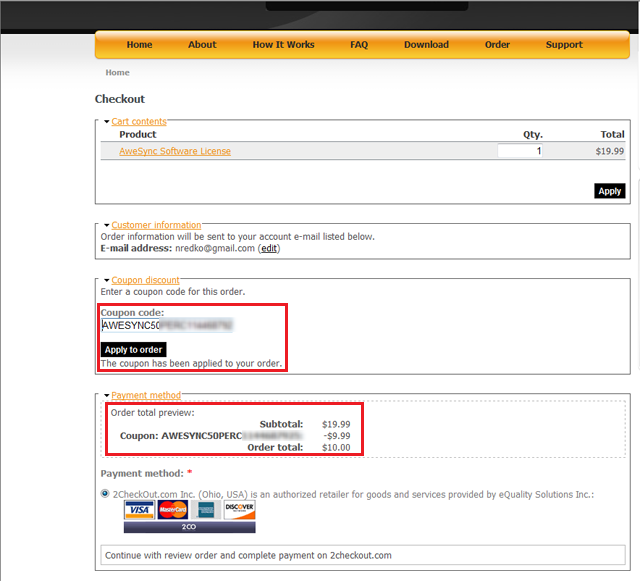Click the Visa card icon
This screenshot has height=581, width=640.
pyautogui.click(x=138, y=511)
